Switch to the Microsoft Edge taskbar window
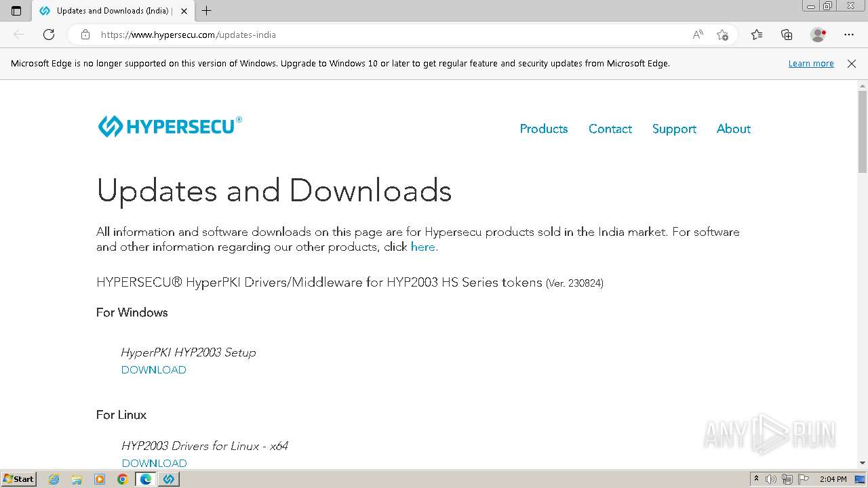Image resolution: width=868 pixels, height=488 pixels. click(146, 479)
